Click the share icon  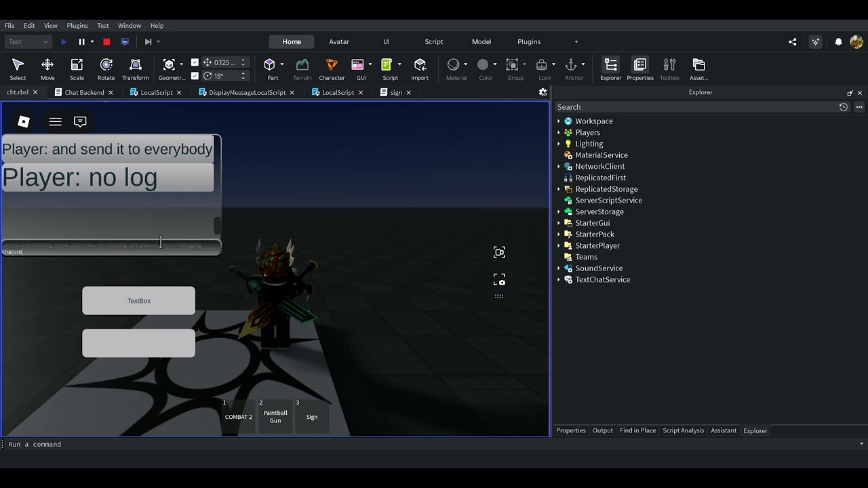792,42
